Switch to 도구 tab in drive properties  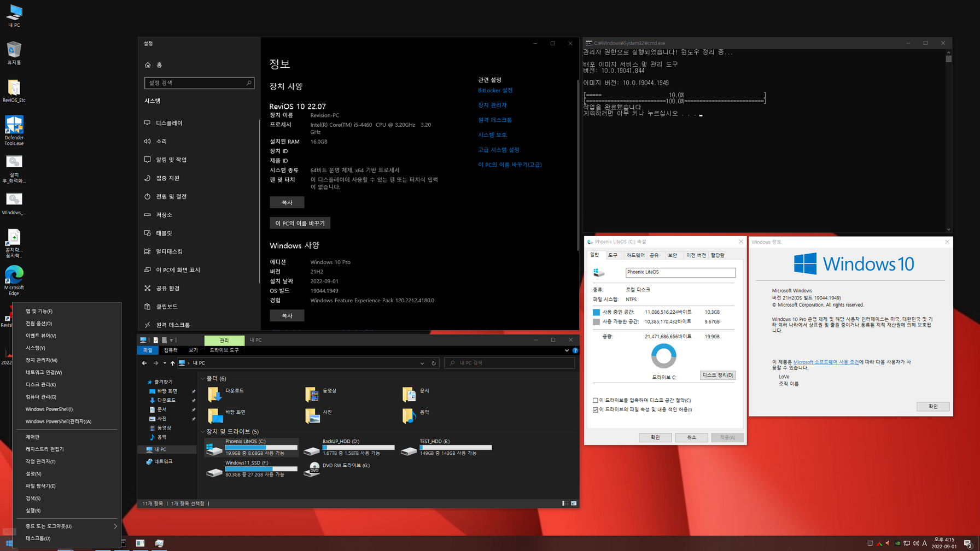(613, 255)
